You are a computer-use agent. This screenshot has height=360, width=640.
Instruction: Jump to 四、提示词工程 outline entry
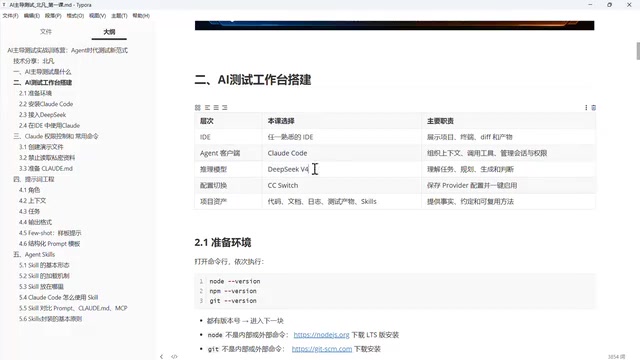click(33, 179)
